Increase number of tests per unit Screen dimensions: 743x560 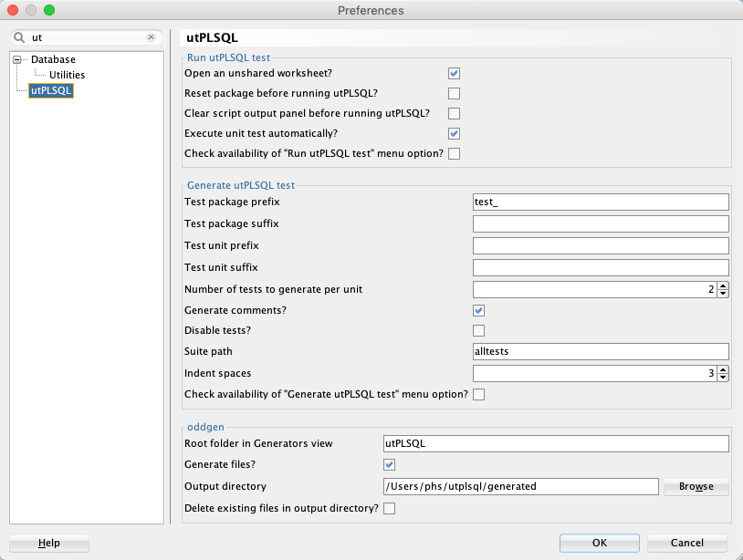click(723, 285)
